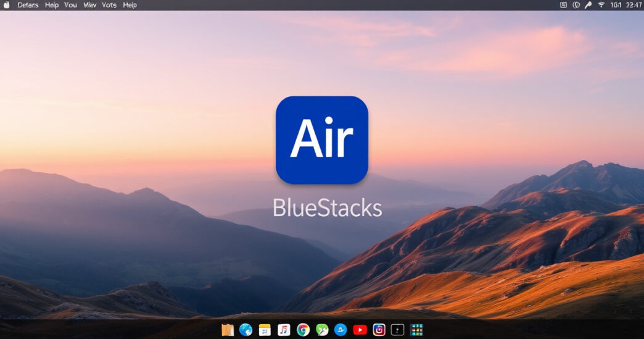Open the Wi-Fi status menu

click(x=601, y=5)
